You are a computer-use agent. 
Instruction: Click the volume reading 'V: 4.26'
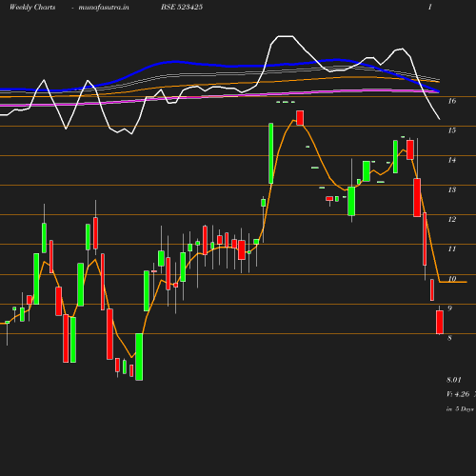pos(458,394)
